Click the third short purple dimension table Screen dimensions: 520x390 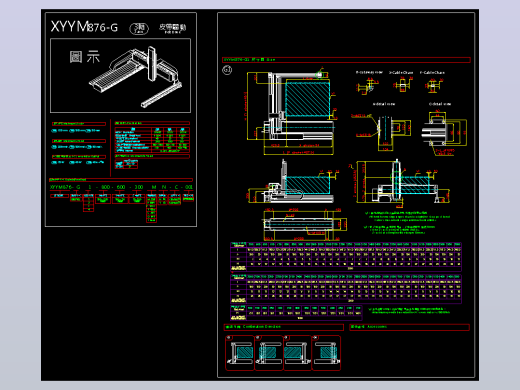[296, 313]
